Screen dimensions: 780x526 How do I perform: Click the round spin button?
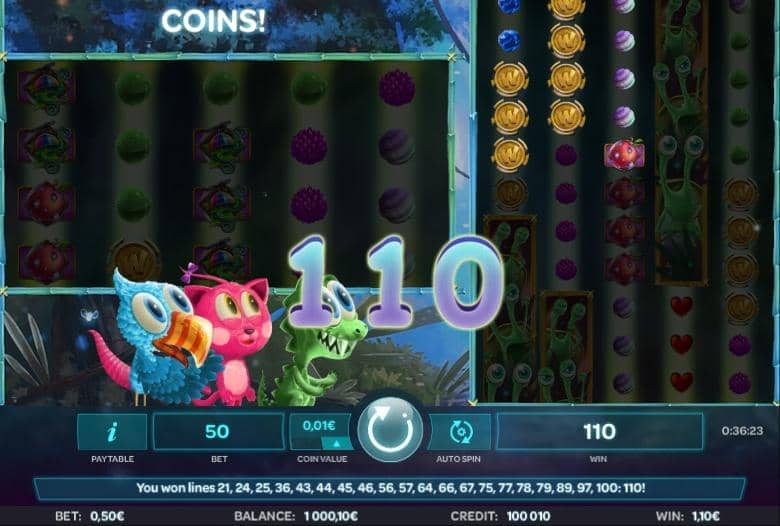[x=390, y=429]
